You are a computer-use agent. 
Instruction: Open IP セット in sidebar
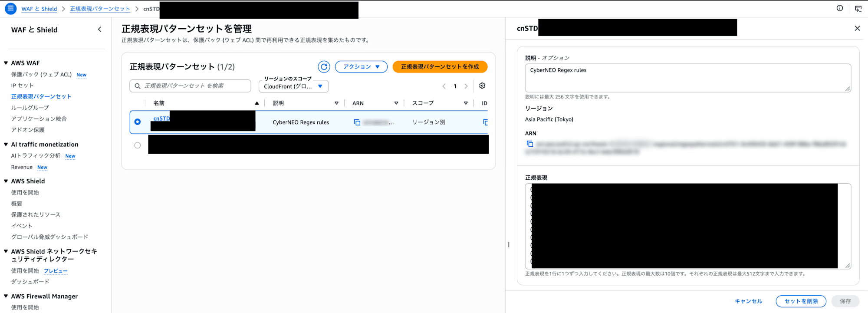tap(22, 86)
